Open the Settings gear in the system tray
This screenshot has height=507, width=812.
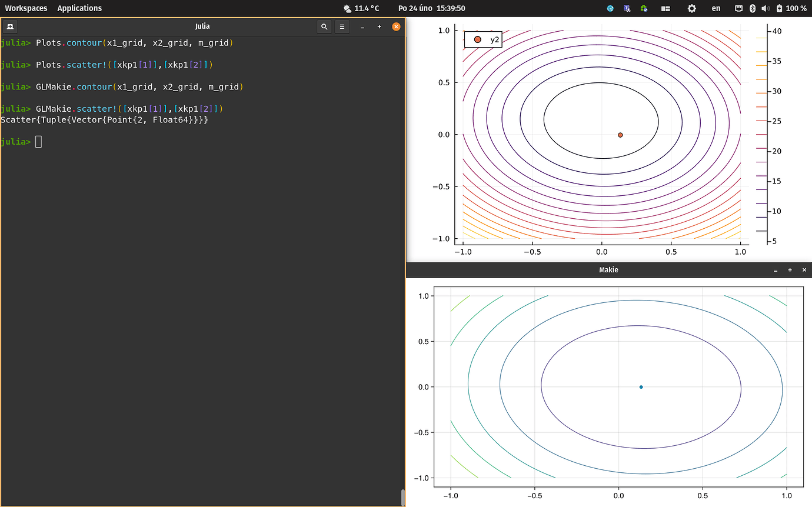coord(691,8)
